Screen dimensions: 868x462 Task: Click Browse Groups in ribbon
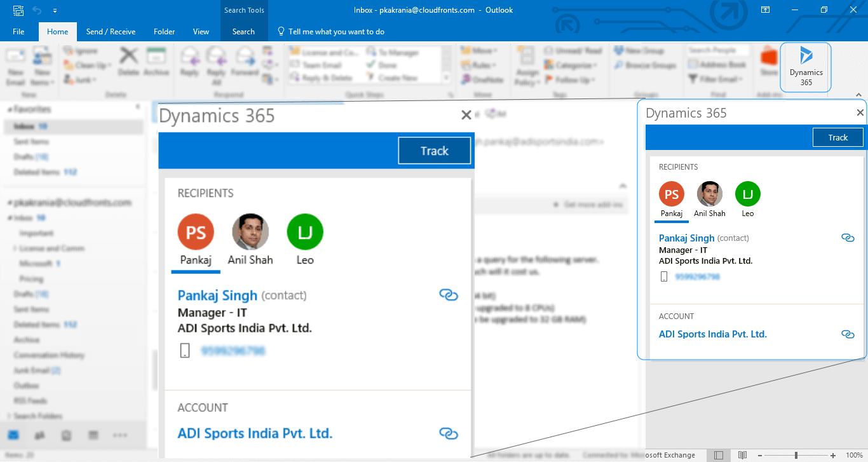[644, 65]
